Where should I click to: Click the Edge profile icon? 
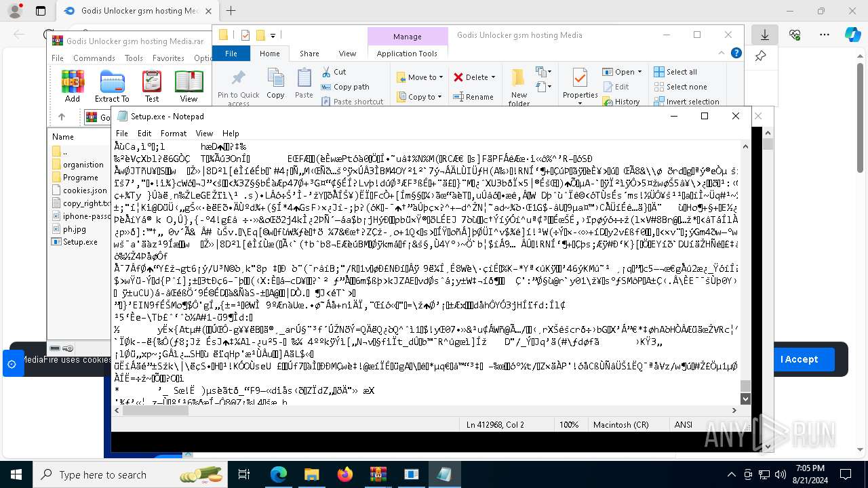click(15, 11)
